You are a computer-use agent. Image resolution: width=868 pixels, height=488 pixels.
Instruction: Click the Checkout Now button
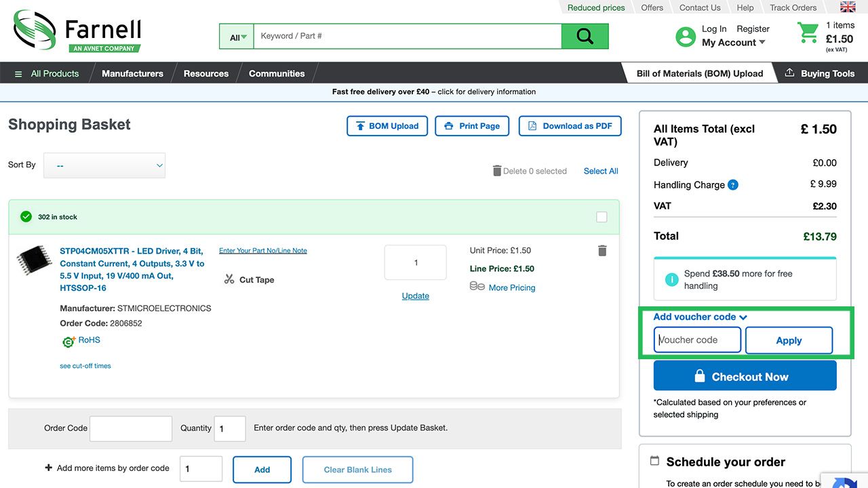click(x=745, y=375)
